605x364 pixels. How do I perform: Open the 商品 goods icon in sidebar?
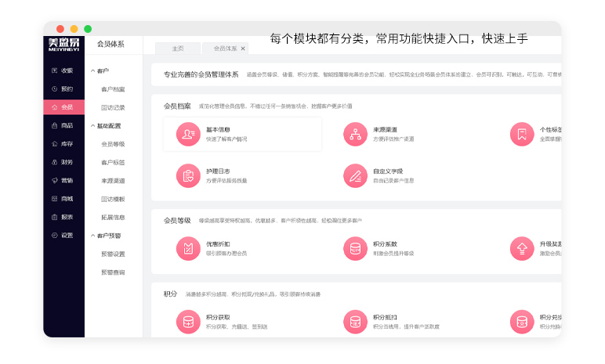click(x=54, y=125)
